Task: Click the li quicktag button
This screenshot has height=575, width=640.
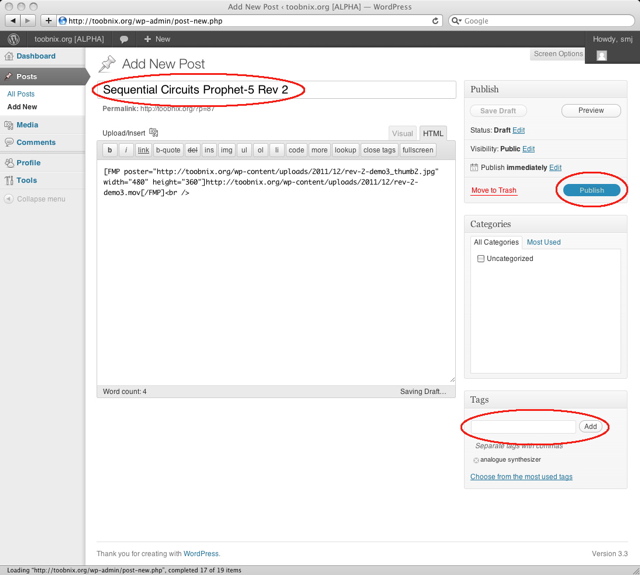Action: (x=277, y=150)
